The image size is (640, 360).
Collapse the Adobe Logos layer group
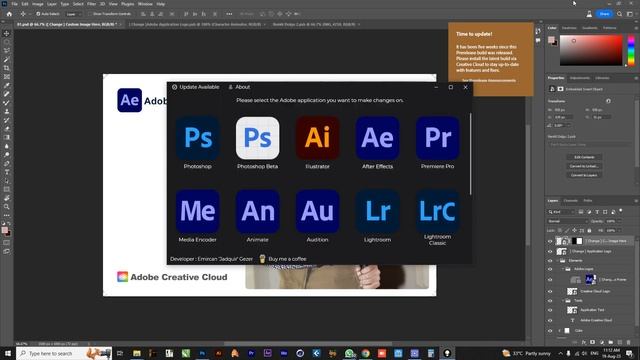tap(562, 269)
